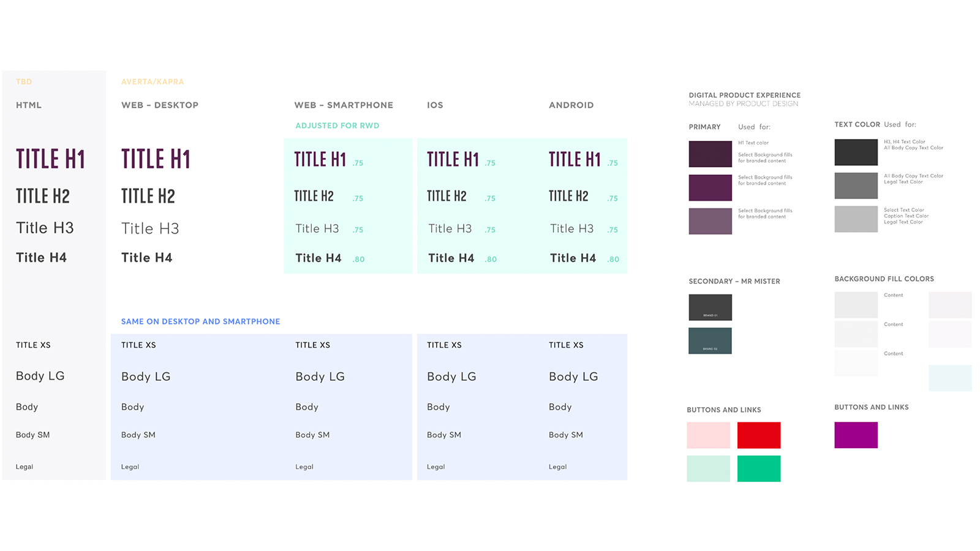Click the WEB – DESKTOP column heading
The height and width of the screenshot is (551, 980).
[160, 105]
